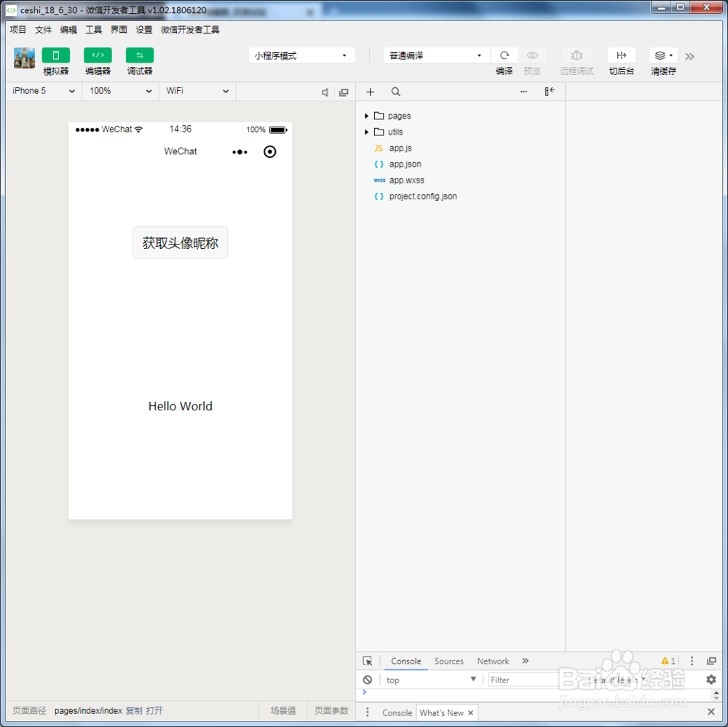
Task: Click the copy page path link
Action: (134, 711)
